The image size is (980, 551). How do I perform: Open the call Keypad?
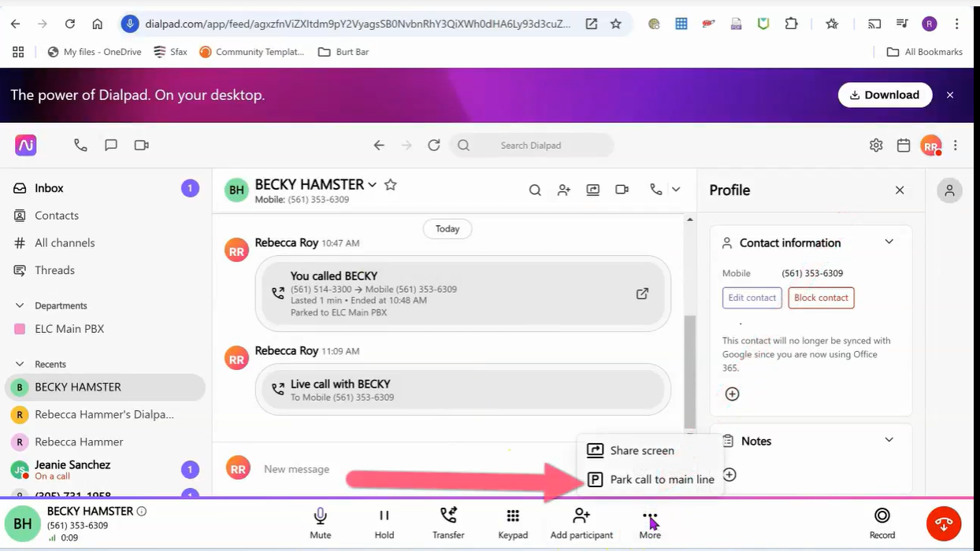click(x=513, y=523)
